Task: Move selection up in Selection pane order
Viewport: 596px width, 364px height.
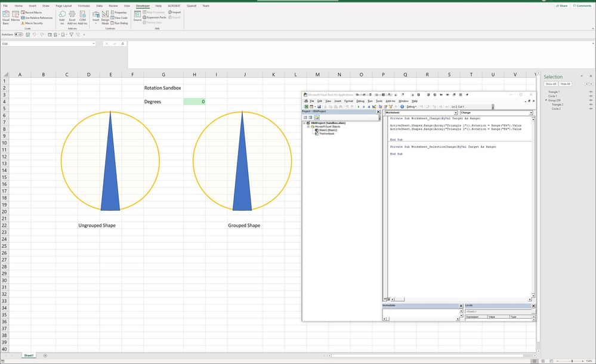Action: pos(586,84)
